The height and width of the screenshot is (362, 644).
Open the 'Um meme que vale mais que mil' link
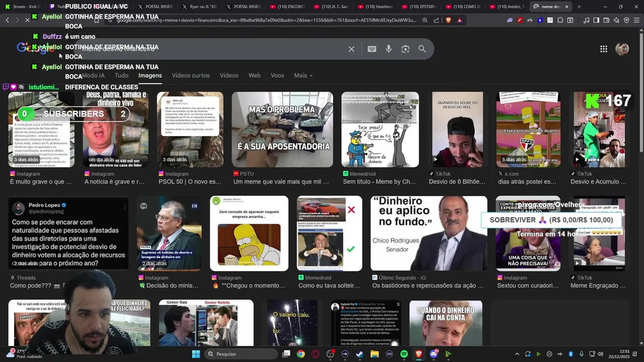point(281,182)
